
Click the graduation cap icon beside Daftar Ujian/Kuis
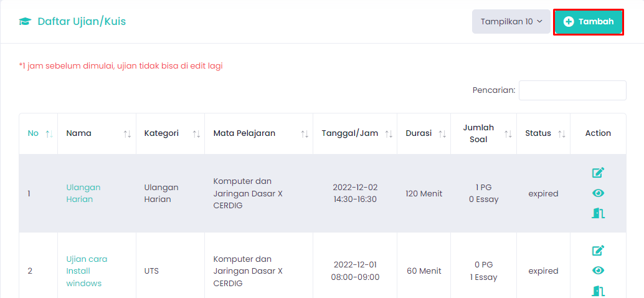click(x=25, y=21)
